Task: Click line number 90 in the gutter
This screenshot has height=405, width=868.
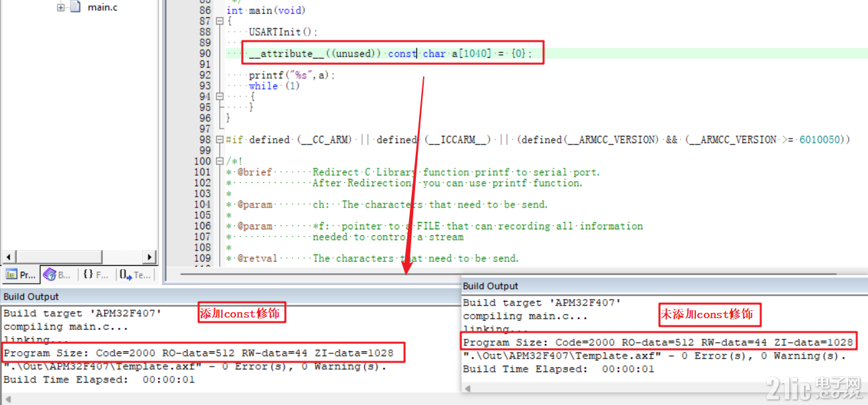Action: 205,54
